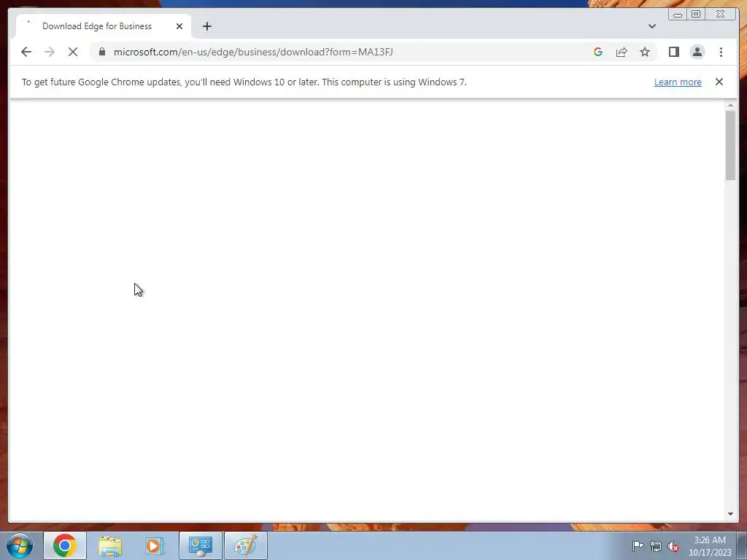Click the Google icon in address bar
Viewport: 747px width, 560px height.
[x=598, y=52]
